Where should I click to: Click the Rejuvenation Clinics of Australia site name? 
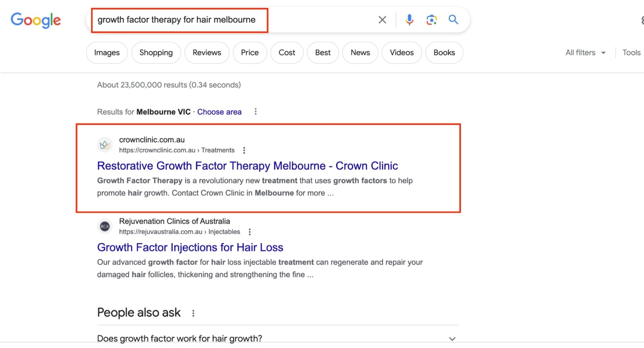[x=174, y=221]
